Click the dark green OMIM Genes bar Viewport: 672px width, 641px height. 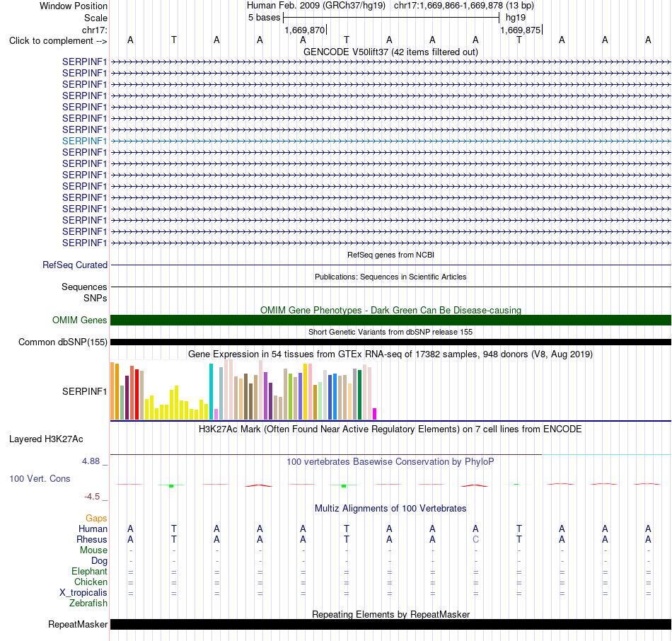click(x=390, y=320)
